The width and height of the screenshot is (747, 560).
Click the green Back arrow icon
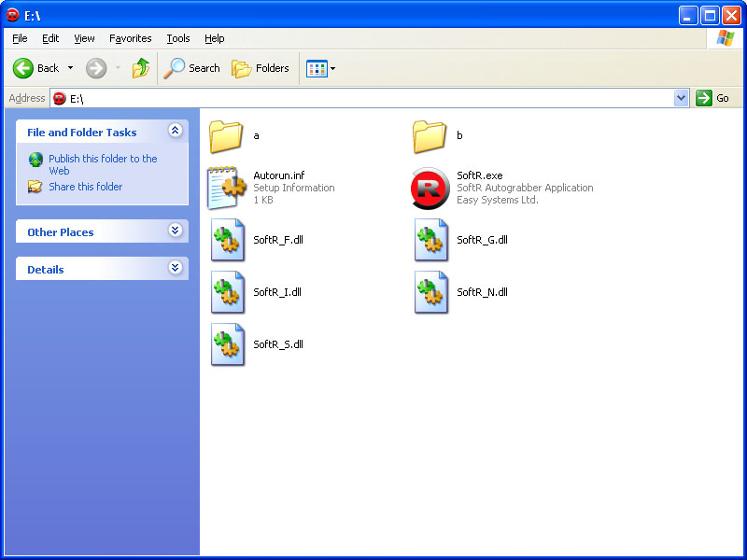[22, 68]
